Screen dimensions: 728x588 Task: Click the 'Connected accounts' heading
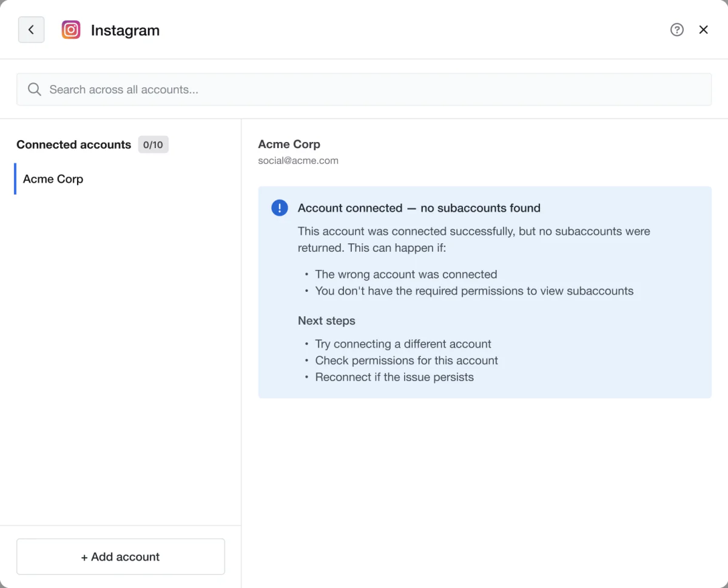tap(73, 144)
